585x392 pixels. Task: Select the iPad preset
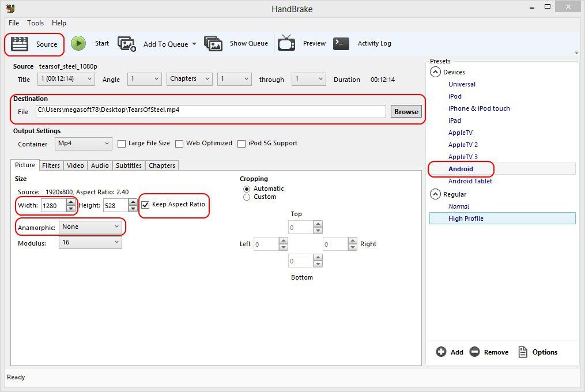click(454, 120)
